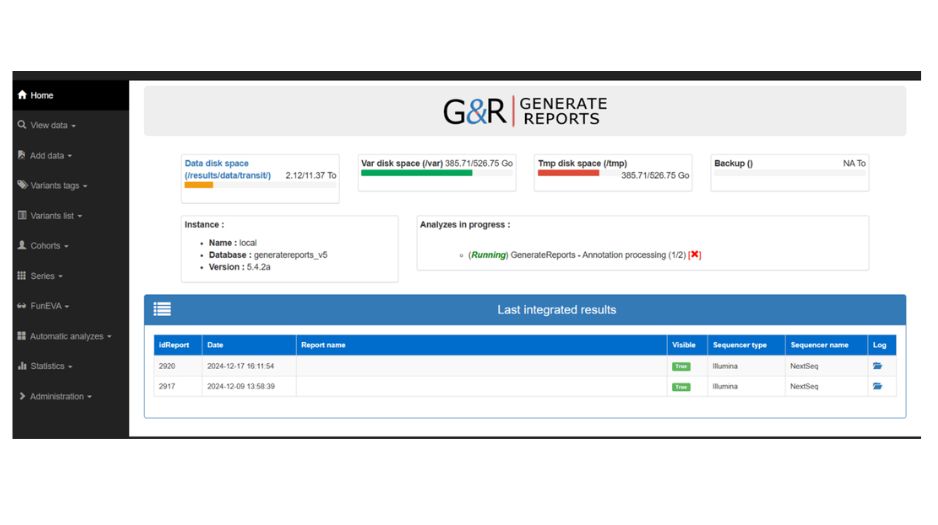This screenshot has width=938, height=525.
Task: Expand the Series dropdown caret
Action: [x=60, y=277]
